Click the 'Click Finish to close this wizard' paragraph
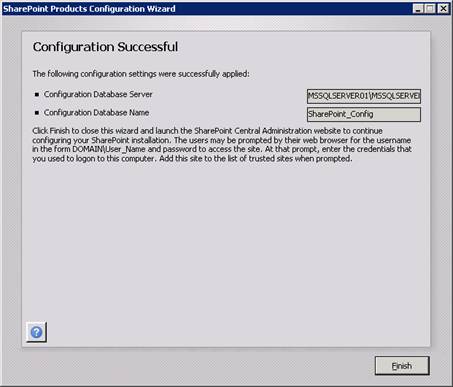Screen dimensions: 453x387 pyautogui.click(x=222, y=145)
